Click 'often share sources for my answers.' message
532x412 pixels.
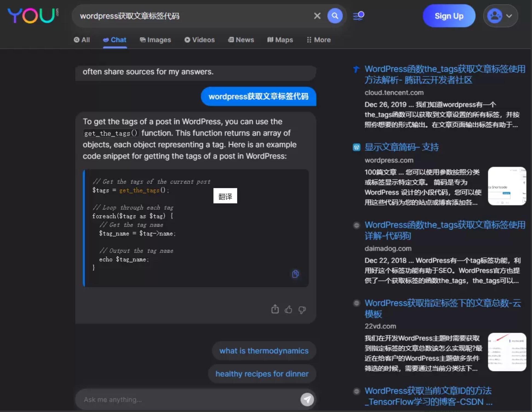[x=148, y=72]
